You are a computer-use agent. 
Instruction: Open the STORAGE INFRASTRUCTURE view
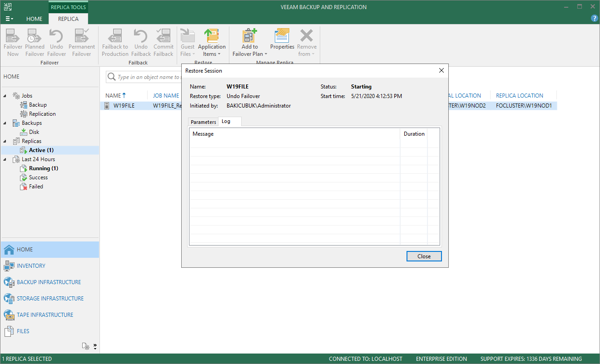coord(50,299)
